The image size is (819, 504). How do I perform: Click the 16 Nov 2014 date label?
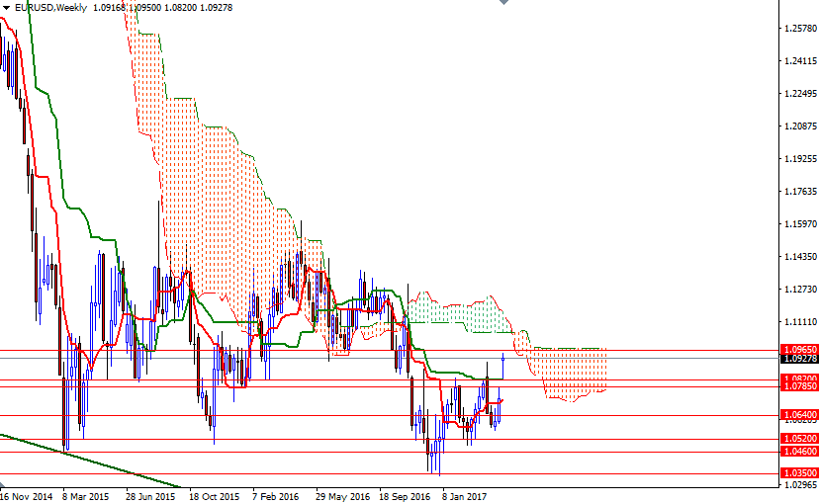pyautogui.click(x=27, y=497)
